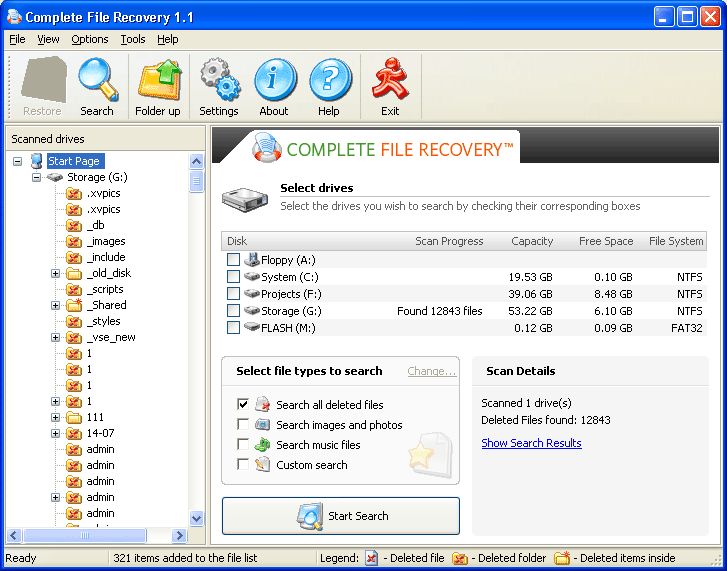The image size is (727, 571).
Task: Click the deleted files icon beside Search all
Action: [262, 404]
